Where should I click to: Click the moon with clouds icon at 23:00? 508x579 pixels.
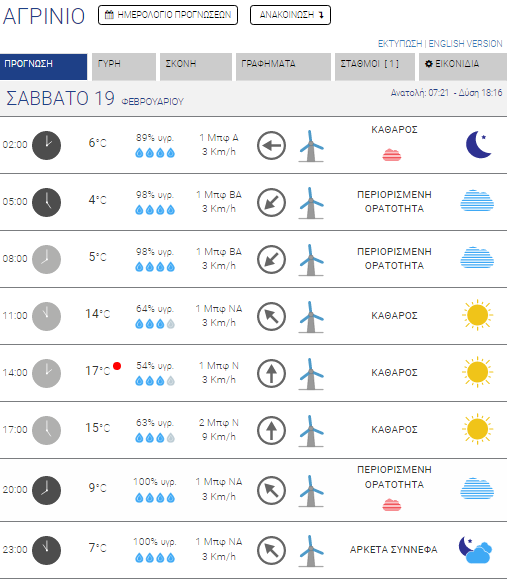[475, 550]
